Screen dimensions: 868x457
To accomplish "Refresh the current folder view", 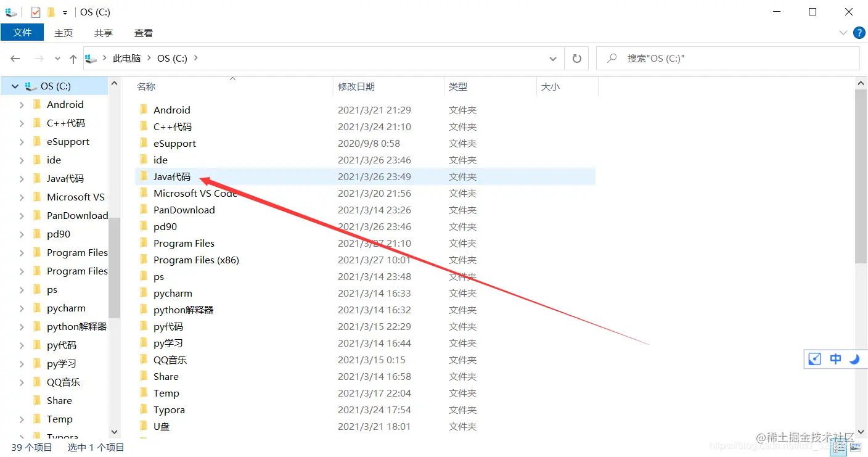I will 577,59.
